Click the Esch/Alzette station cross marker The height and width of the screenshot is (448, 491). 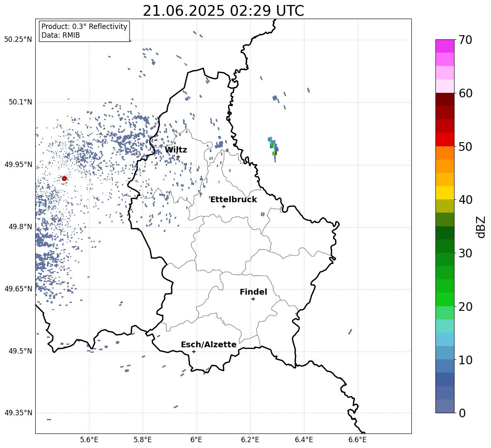[x=194, y=351]
